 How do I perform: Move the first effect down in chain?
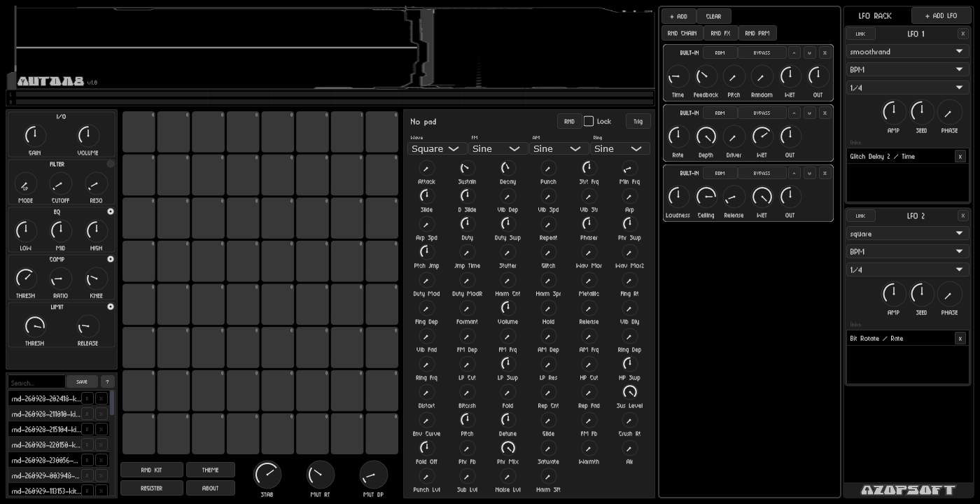(x=809, y=52)
